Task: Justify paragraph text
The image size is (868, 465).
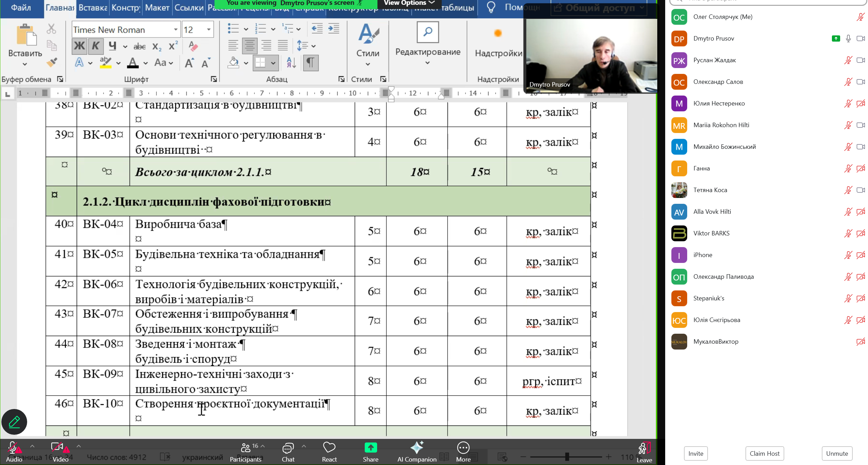Action: pyautogui.click(x=283, y=45)
